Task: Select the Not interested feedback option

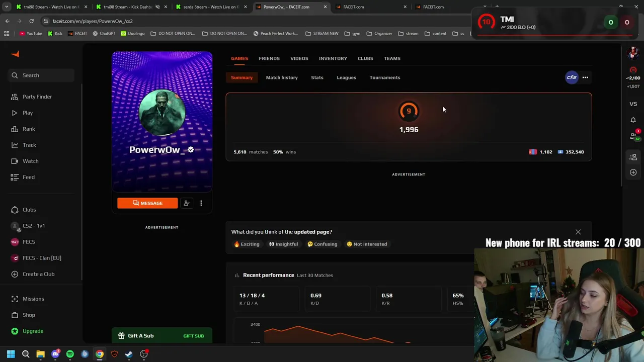Action: (x=367, y=244)
